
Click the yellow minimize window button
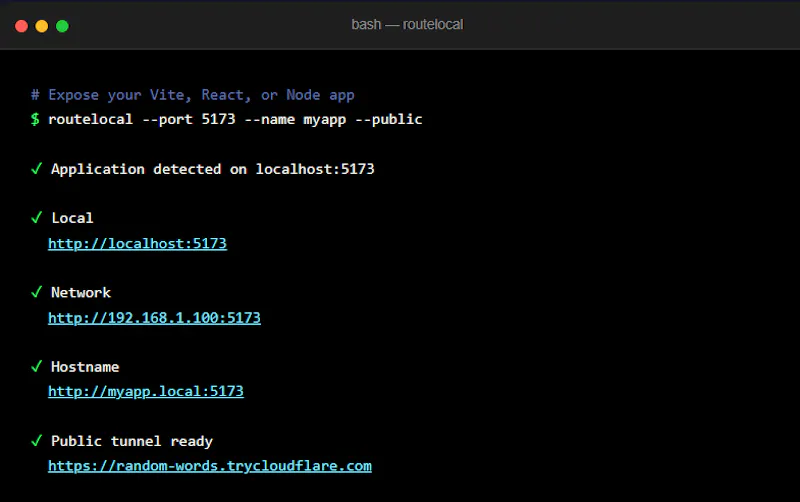[x=42, y=26]
